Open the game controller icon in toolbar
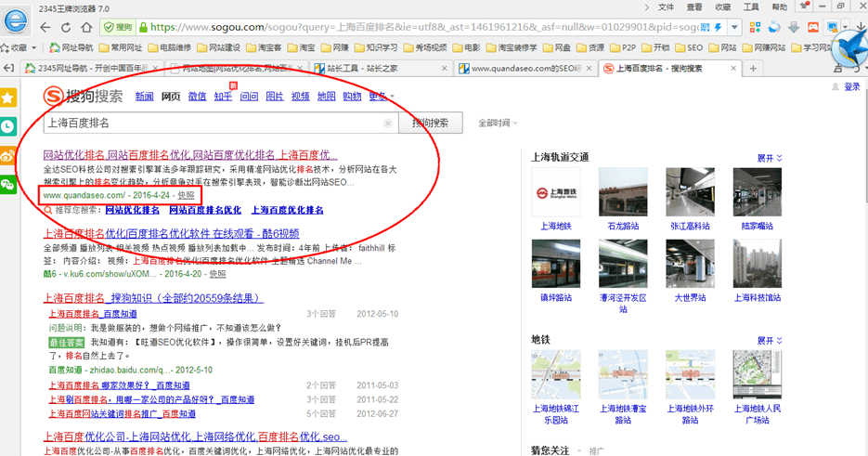Image resolution: width=868 pixels, height=456 pixels. point(812,27)
